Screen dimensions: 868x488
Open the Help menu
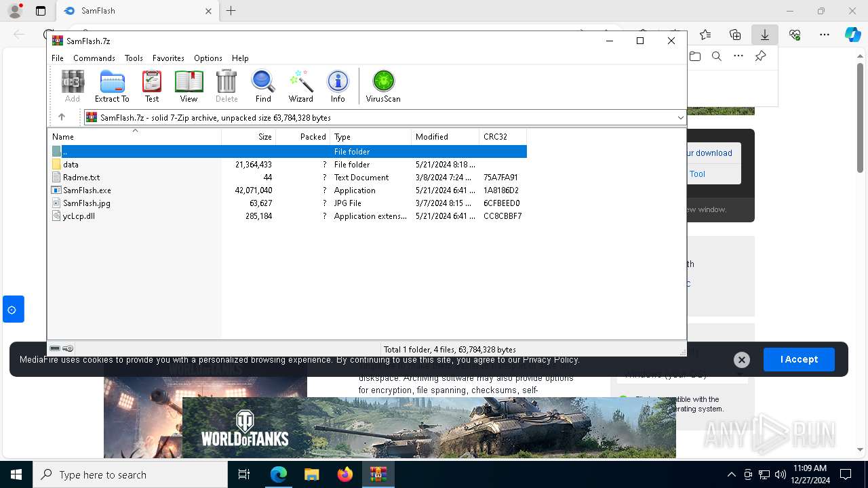point(240,58)
